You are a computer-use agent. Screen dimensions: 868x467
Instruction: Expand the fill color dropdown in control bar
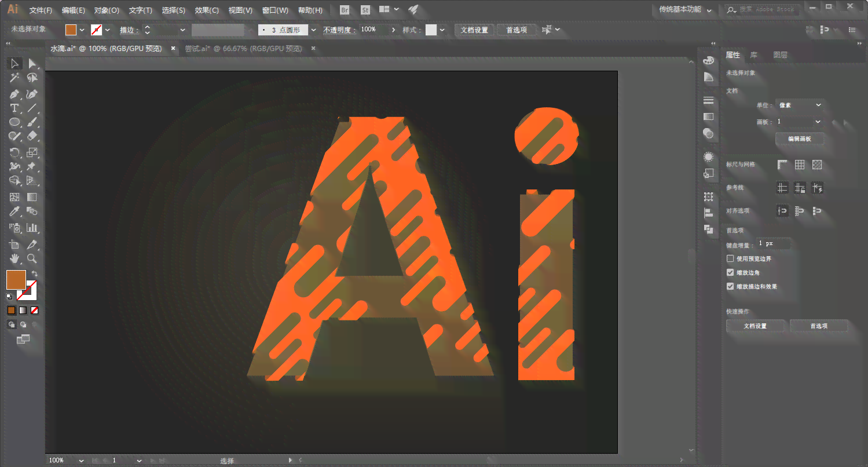click(x=82, y=30)
